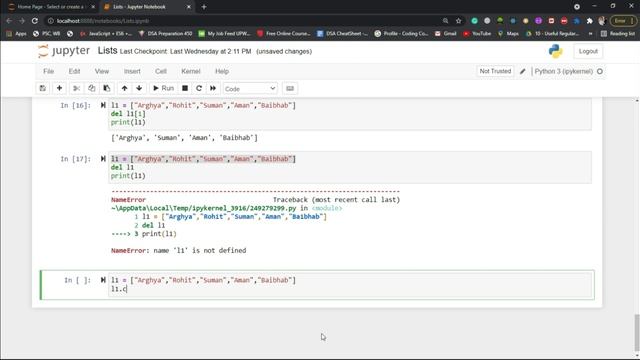Open the Maps bookmark

click(508, 33)
